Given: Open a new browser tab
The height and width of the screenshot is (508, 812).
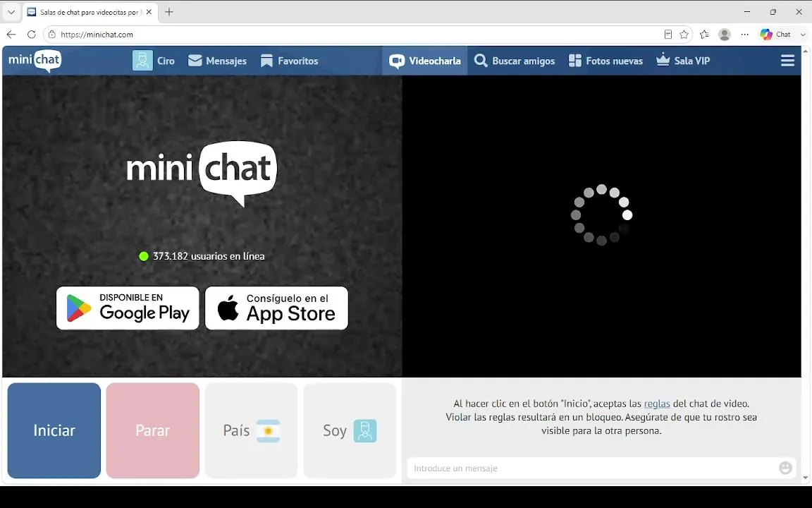Looking at the screenshot, I should click(x=169, y=12).
